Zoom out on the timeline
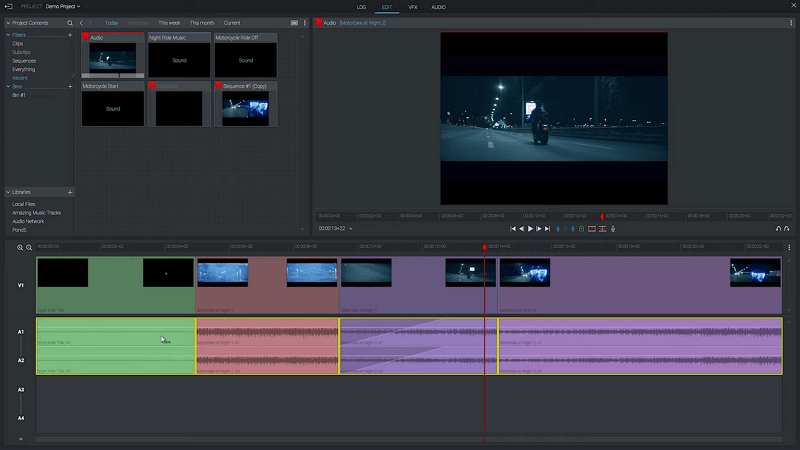Viewport: 800px width, 450px height. coord(29,247)
